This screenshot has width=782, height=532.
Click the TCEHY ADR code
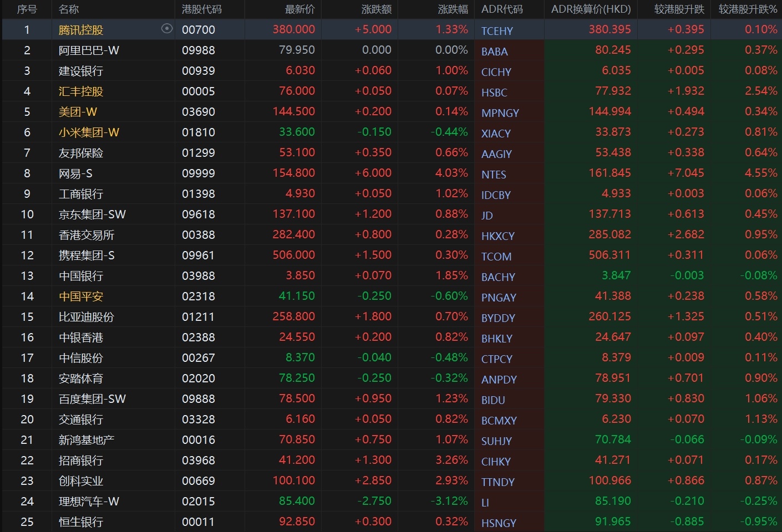[x=497, y=31]
